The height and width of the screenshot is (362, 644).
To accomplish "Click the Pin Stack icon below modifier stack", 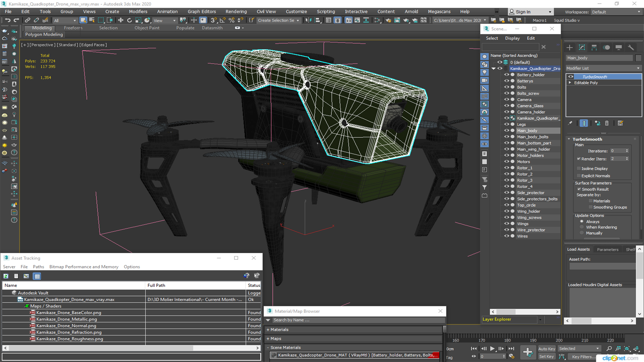I will [x=570, y=123].
